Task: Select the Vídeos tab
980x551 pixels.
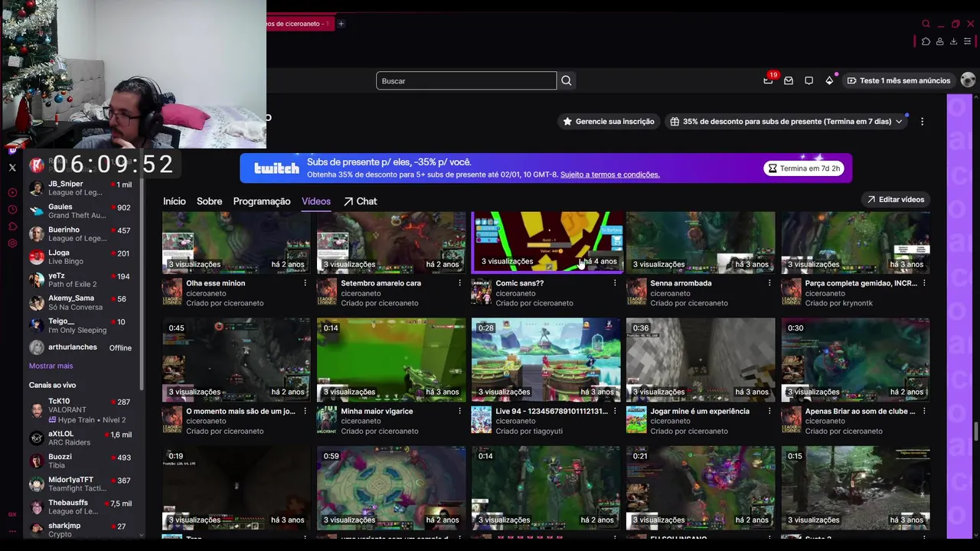Action: (316, 201)
